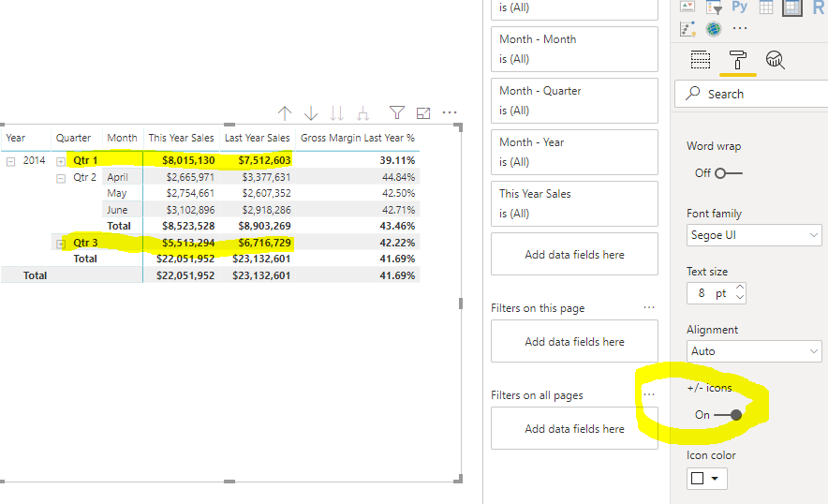
Task: Open more visuals ellipsis in Visualizations pane
Action: click(740, 28)
